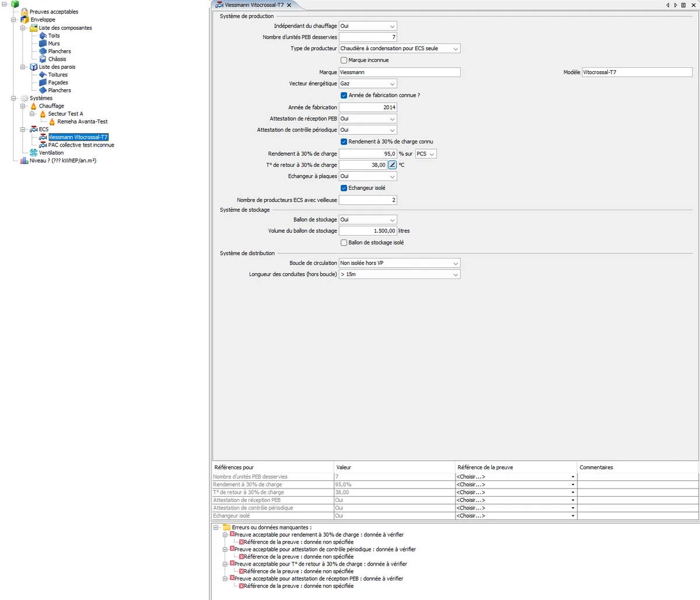This screenshot has width=700, height=600.
Task: Select the Toitures icon in the tree
Action: pyautogui.click(x=43, y=75)
